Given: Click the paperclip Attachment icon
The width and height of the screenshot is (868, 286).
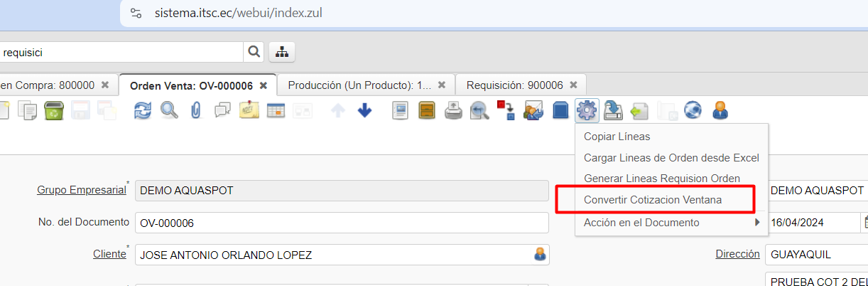Looking at the screenshot, I should pyautogui.click(x=196, y=110).
